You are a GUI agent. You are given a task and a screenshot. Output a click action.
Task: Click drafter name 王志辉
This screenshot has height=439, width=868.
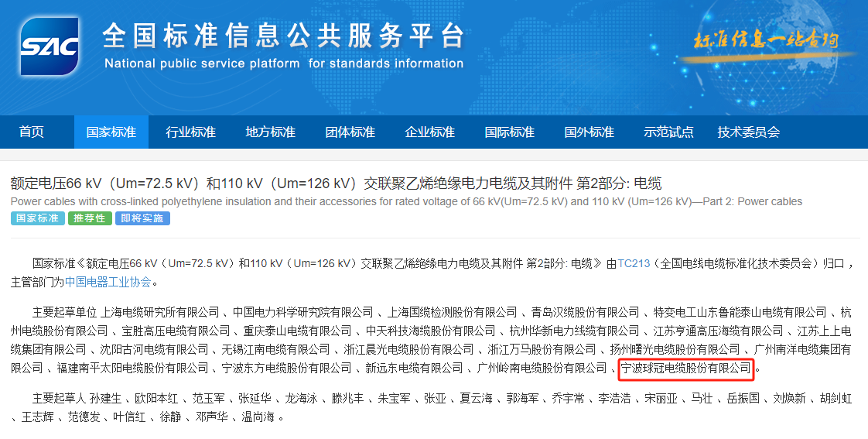click(x=38, y=417)
